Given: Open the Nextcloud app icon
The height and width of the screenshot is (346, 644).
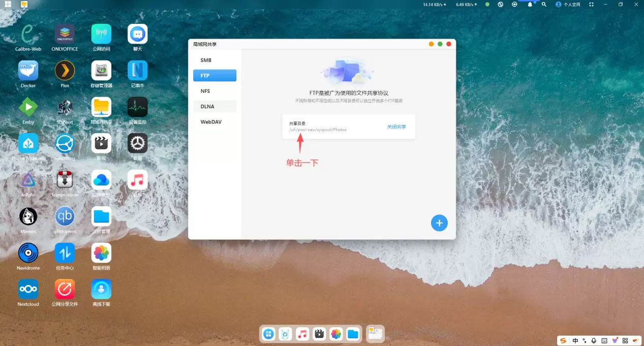Looking at the screenshot, I should click(28, 289).
